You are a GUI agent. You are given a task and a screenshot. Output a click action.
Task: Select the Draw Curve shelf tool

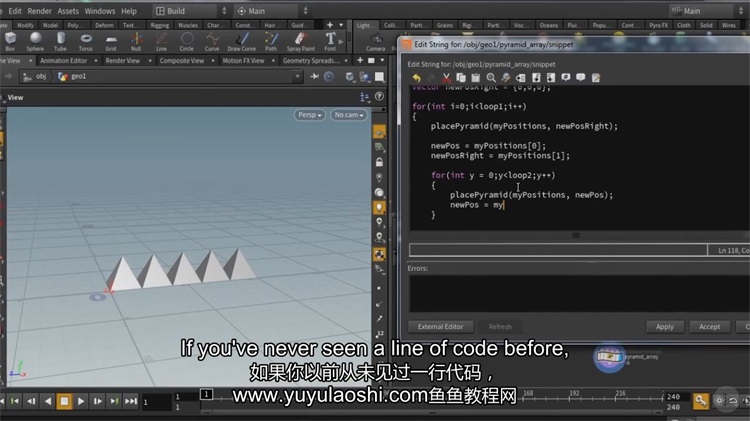(242, 41)
